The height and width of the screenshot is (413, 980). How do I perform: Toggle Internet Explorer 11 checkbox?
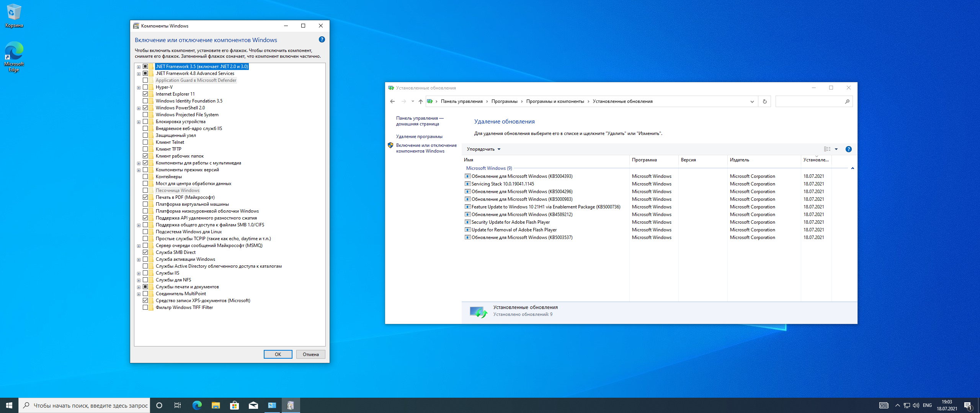point(145,94)
